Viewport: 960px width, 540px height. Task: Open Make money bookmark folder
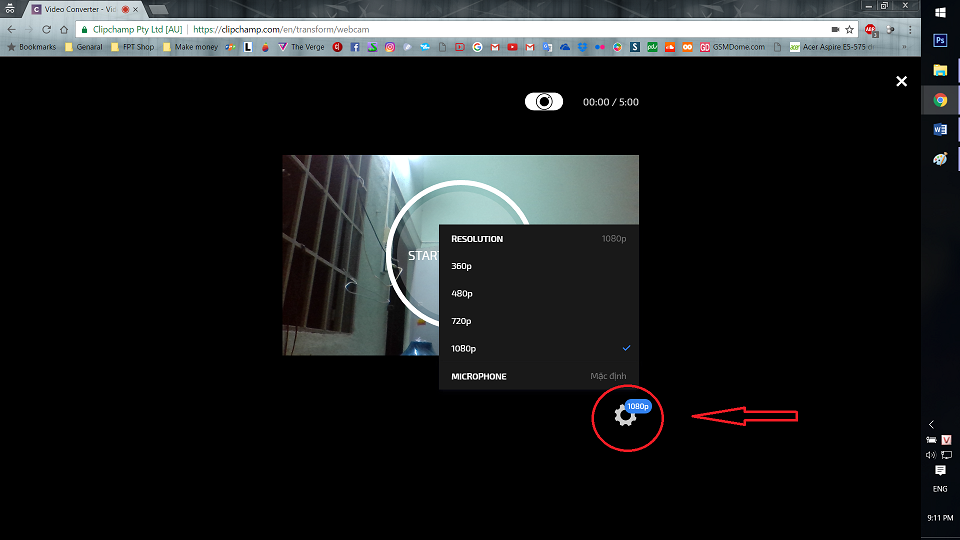(190, 47)
